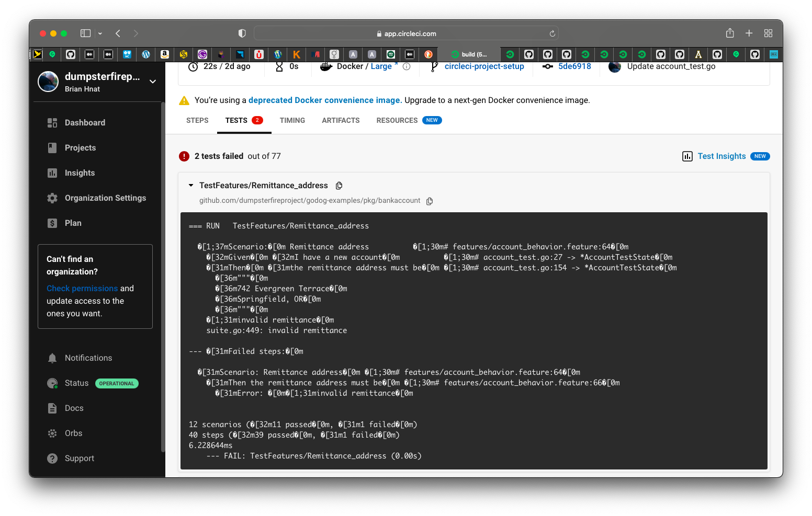Open the Notifications bell icon
Viewport: 812px width, 516px height.
[x=52, y=358]
